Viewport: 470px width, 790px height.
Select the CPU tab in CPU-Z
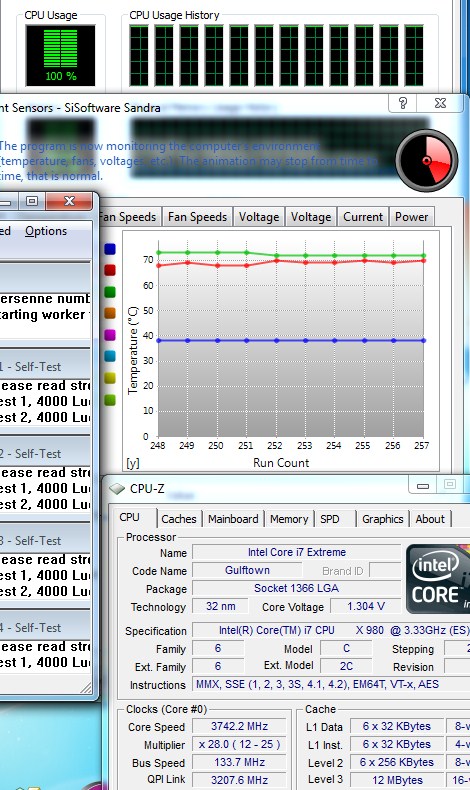click(x=129, y=517)
